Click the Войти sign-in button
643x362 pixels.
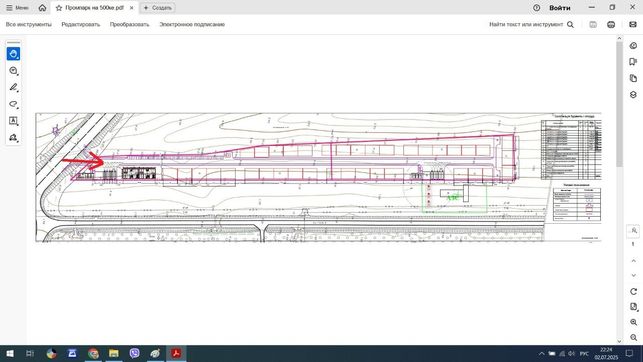[560, 8]
